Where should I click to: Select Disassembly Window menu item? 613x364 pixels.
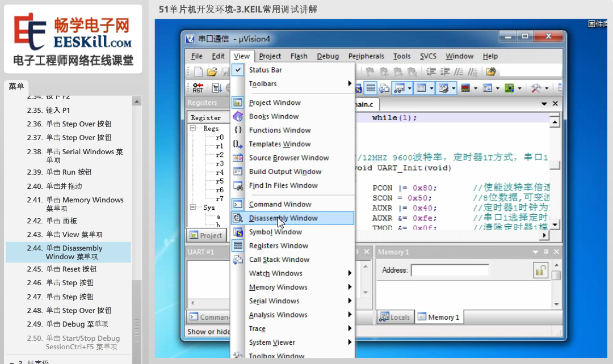[x=293, y=218]
